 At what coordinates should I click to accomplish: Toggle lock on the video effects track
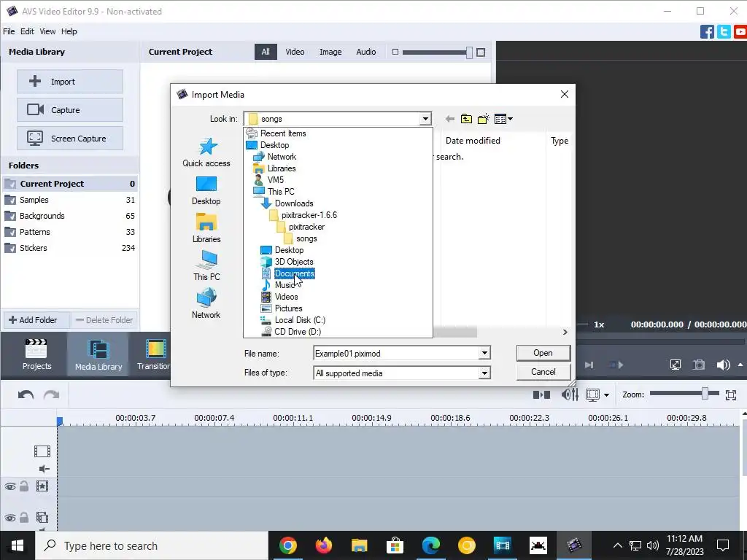24,486
